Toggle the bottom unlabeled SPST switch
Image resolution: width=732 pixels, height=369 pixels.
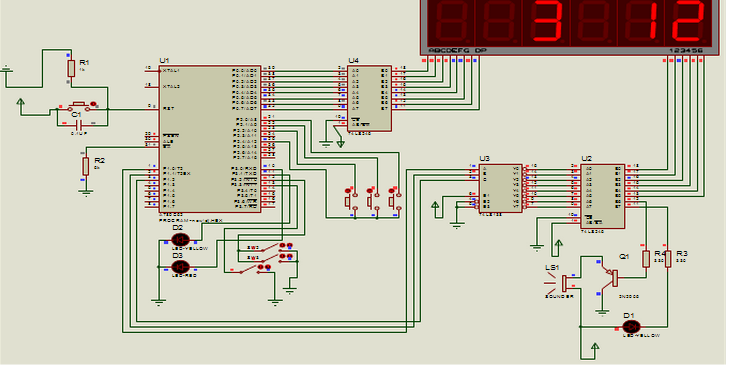[254, 270]
